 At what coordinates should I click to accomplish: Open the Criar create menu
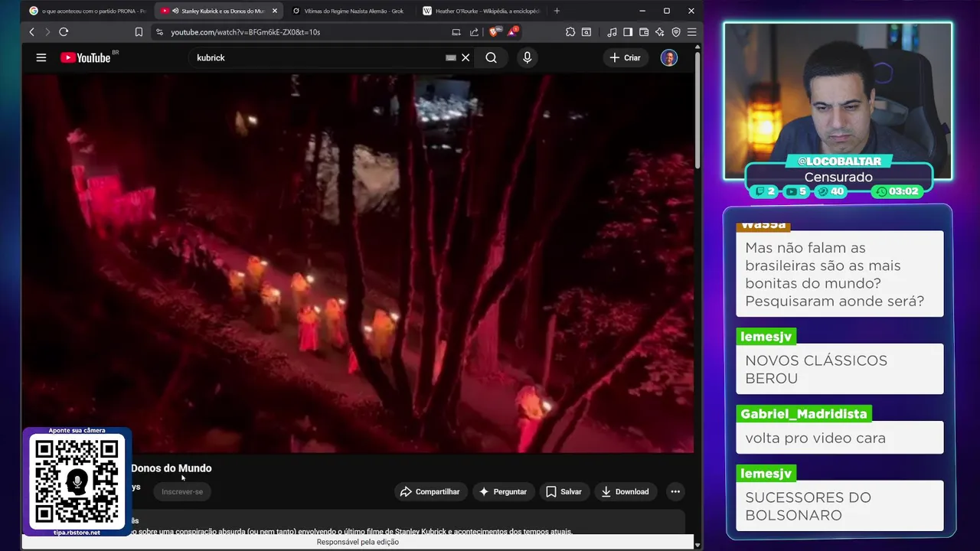625,57
